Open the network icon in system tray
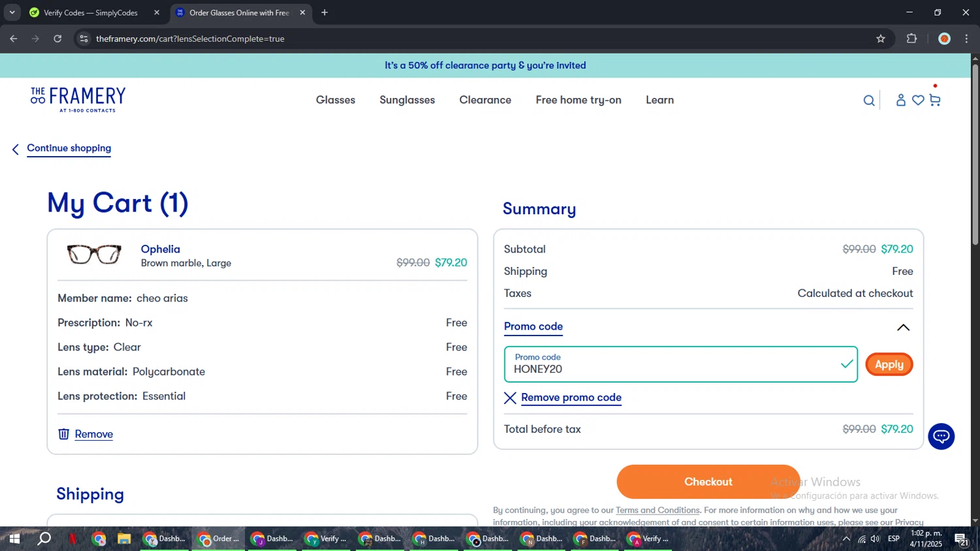 click(x=861, y=539)
